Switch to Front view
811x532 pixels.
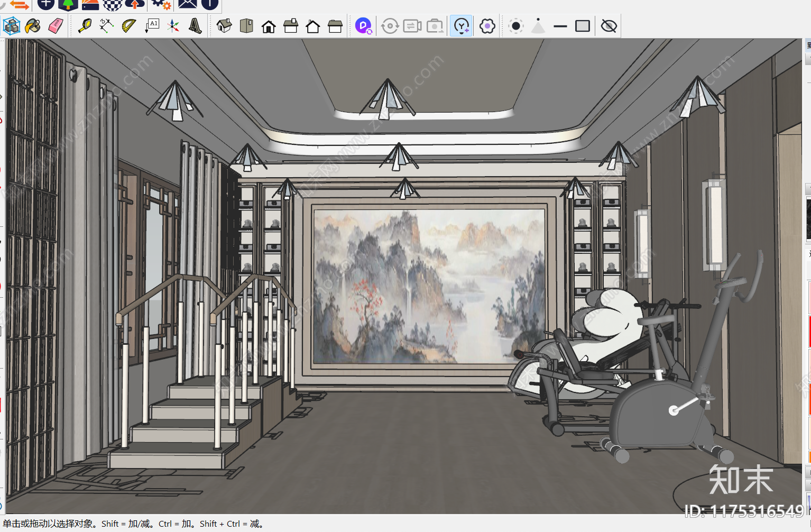point(269,26)
